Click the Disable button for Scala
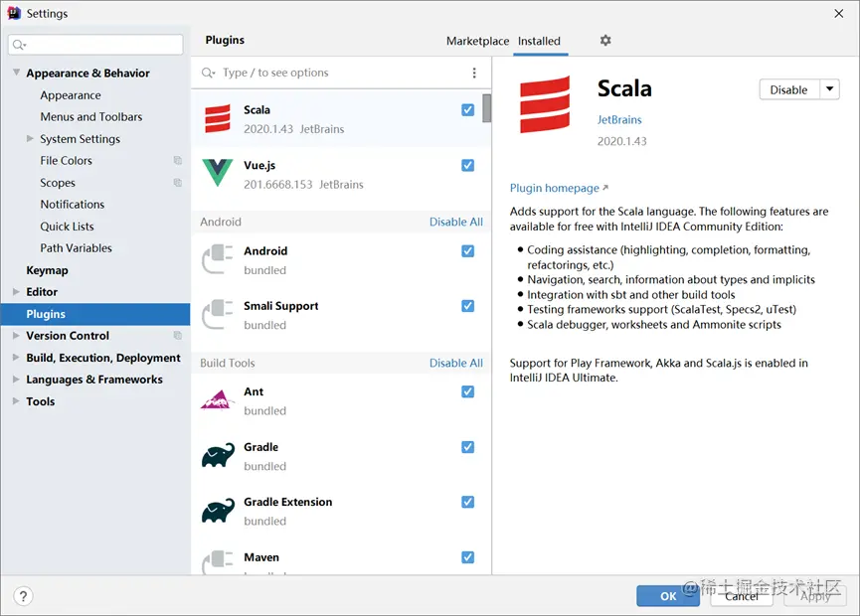This screenshot has width=860, height=616. click(789, 89)
